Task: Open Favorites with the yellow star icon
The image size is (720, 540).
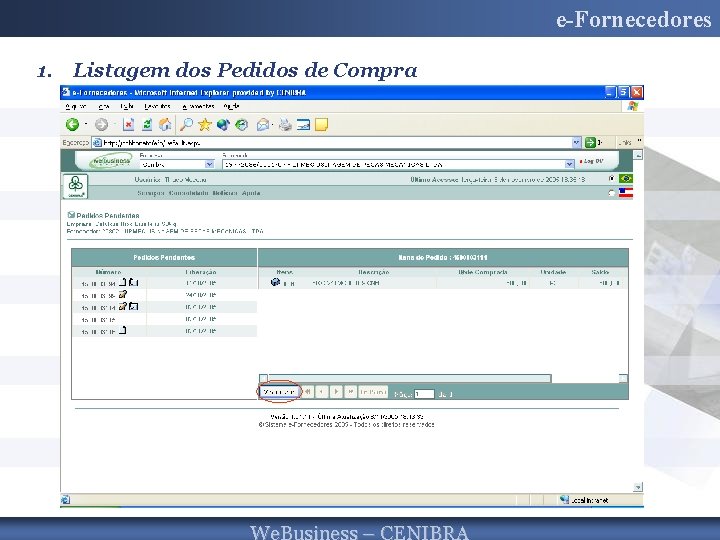Action: [205, 124]
